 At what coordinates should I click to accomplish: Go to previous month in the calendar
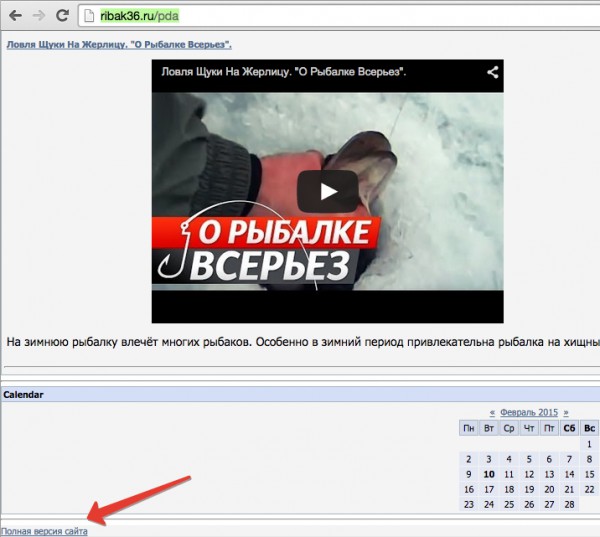click(x=492, y=413)
